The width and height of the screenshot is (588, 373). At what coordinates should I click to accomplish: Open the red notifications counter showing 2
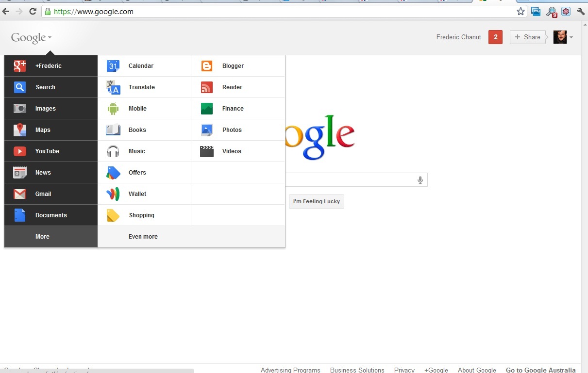click(495, 37)
